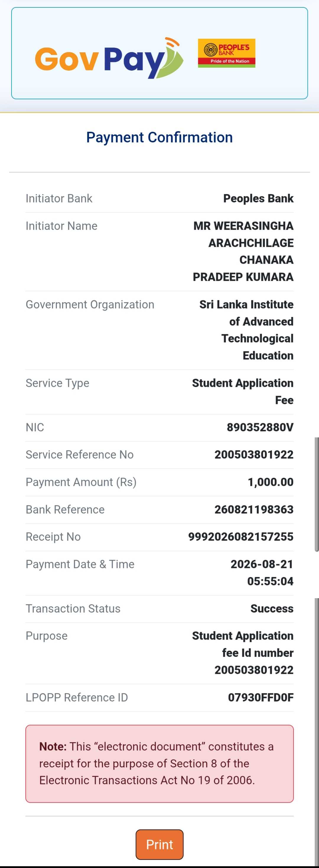Viewport: 319px width, 868px height.
Task: Click the Government Organization name text
Action: click(x=246, y=330)
